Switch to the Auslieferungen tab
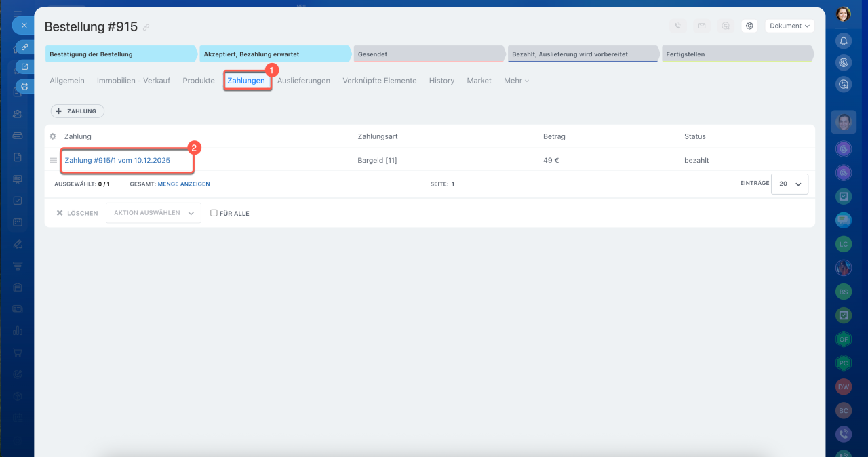868x457 pixels. [303, 81]
